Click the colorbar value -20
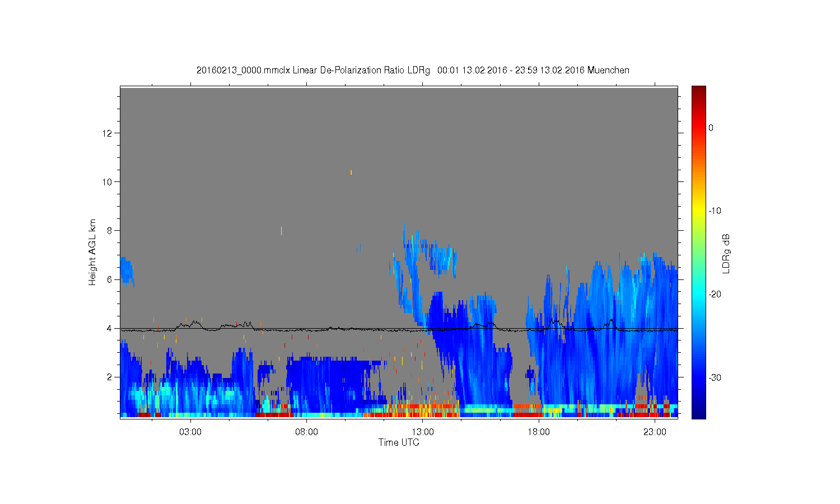840x504 pixels. (715, 295)
